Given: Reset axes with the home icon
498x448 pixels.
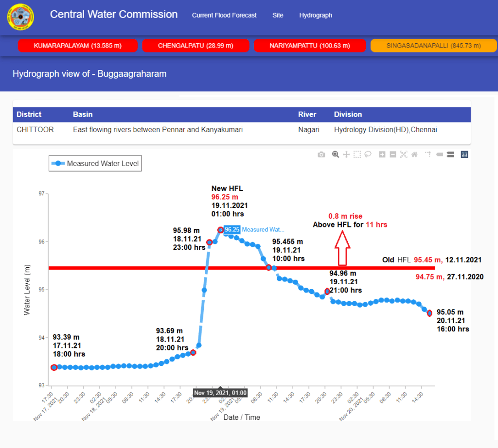Looking at the screenshot, I should tap(414, 155).
